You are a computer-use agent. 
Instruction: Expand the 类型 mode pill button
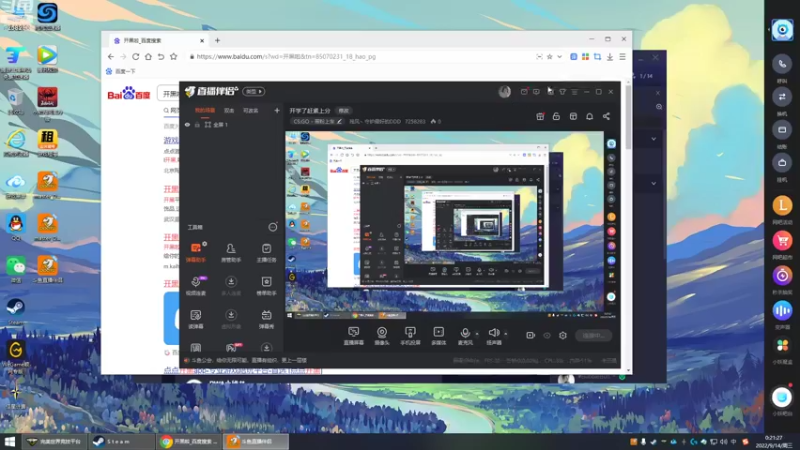pos(254,91)
